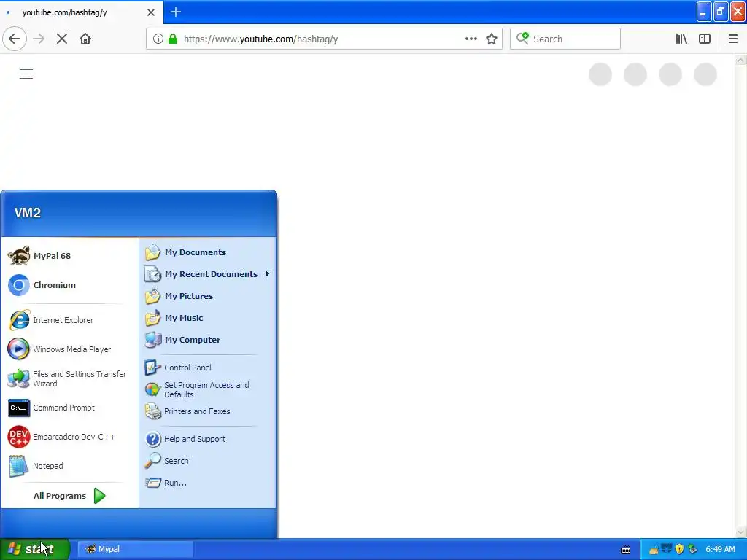Open Printers and Faxes
The width and height of the screenshot is (747, 560).
[208, 411]
